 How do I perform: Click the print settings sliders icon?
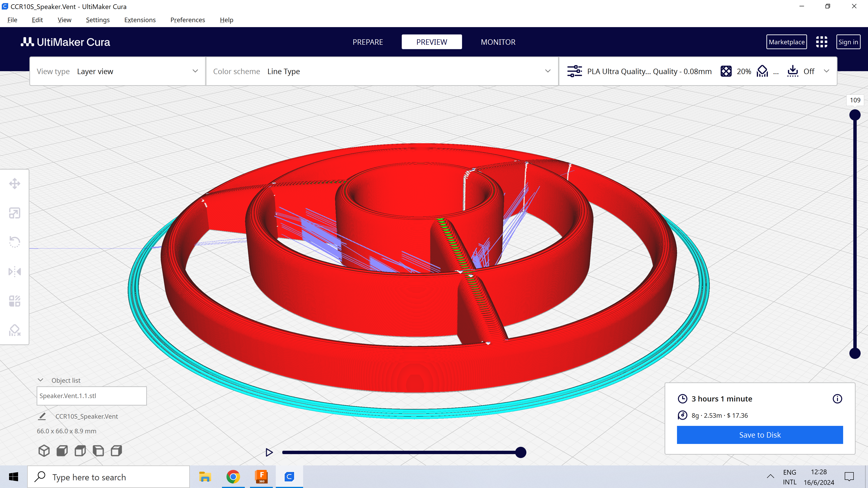click(575, 71)
